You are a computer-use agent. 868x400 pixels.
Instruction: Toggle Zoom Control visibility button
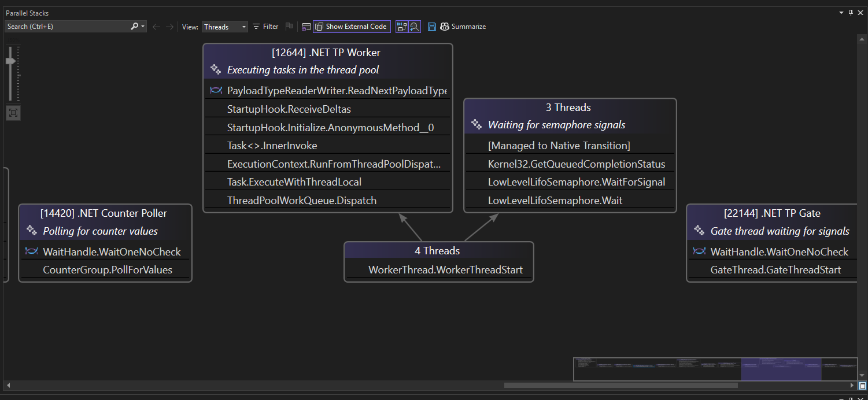(415, 27)
